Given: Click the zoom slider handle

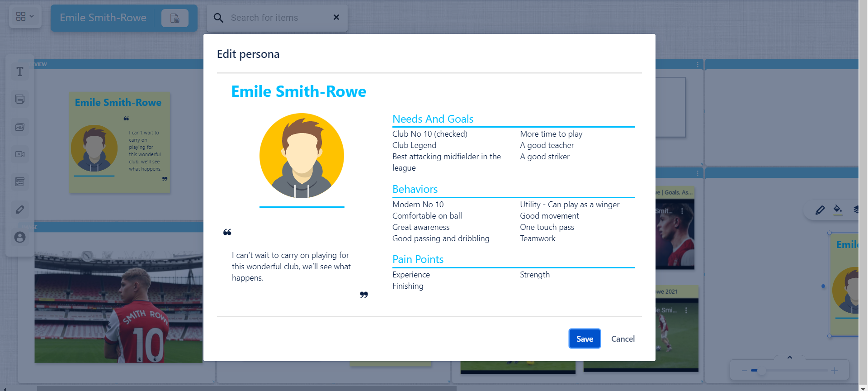Looking at the screenshot, I should pos(762,371).
